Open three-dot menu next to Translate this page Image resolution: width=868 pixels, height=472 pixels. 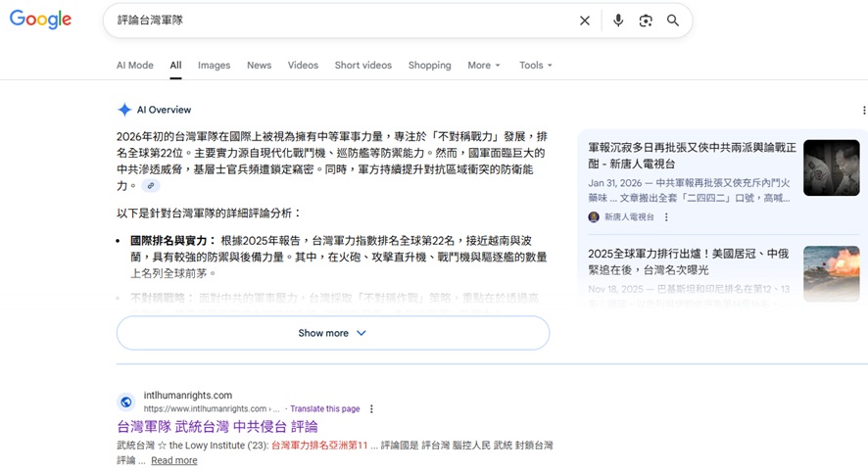tap(371, 409)
